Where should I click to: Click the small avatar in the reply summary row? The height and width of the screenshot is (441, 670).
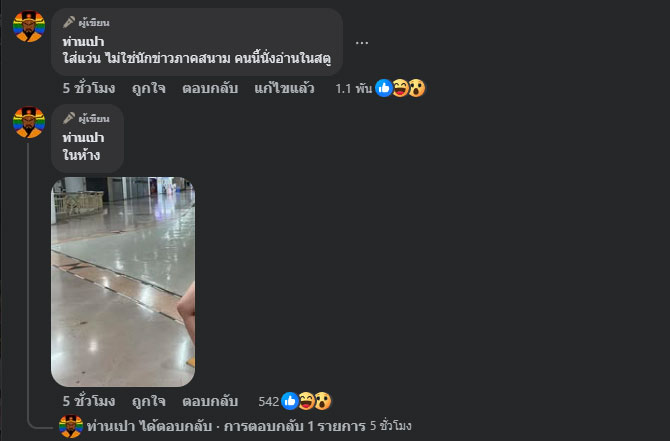[x=71, y=426]
